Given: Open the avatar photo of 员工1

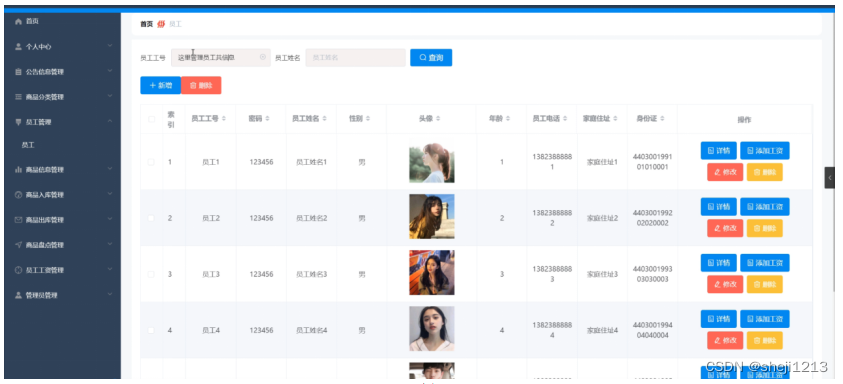Looking at the screenshot, I should click(x=432, y=162).
